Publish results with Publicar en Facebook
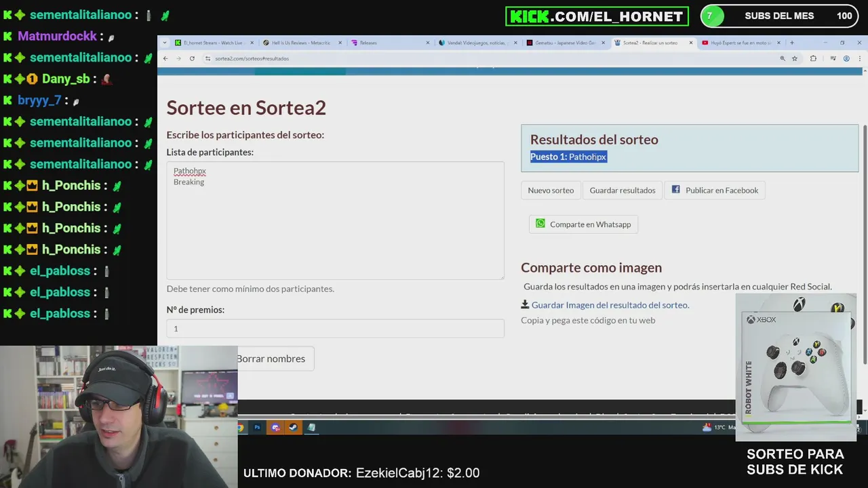Screen dimensions: 868x488 click(715, 190)
